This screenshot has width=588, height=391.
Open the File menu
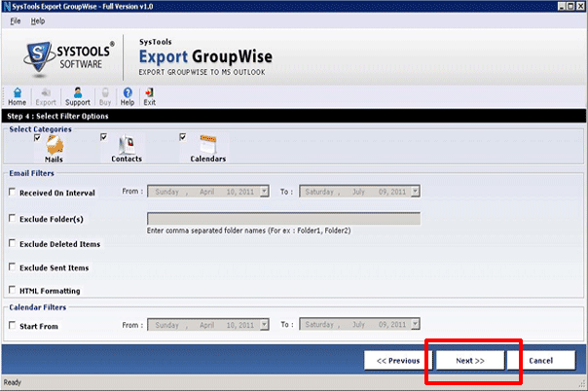16,20
